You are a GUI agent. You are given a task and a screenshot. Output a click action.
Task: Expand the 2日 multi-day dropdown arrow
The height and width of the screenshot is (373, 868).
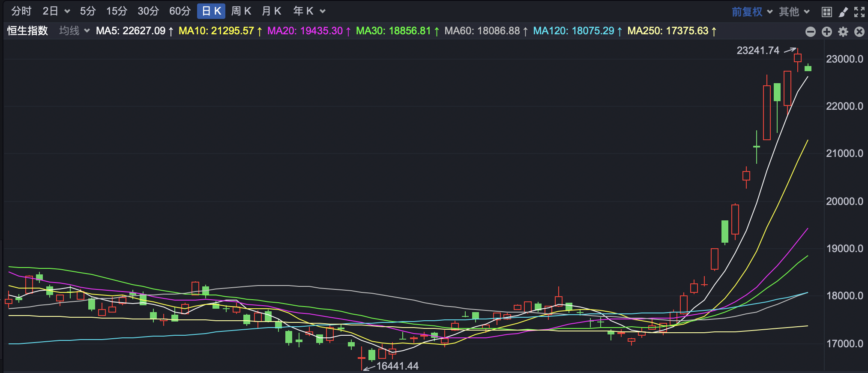(67, 12)
